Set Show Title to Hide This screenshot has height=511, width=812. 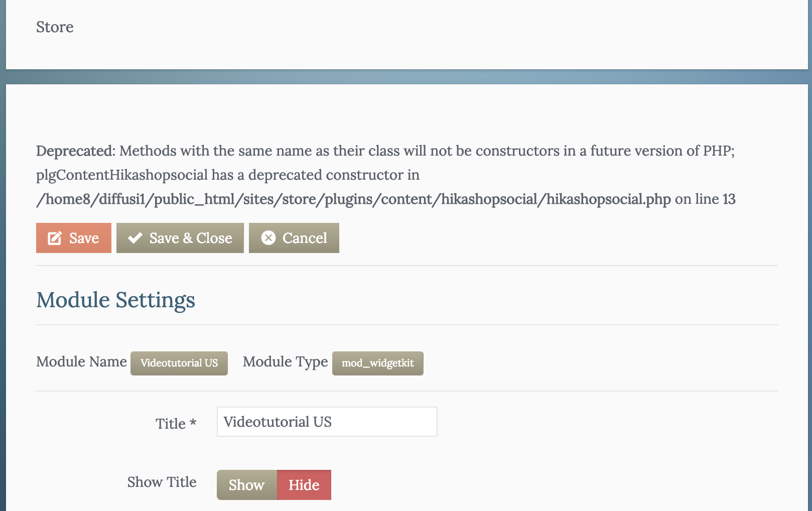(x=304, y=485)
